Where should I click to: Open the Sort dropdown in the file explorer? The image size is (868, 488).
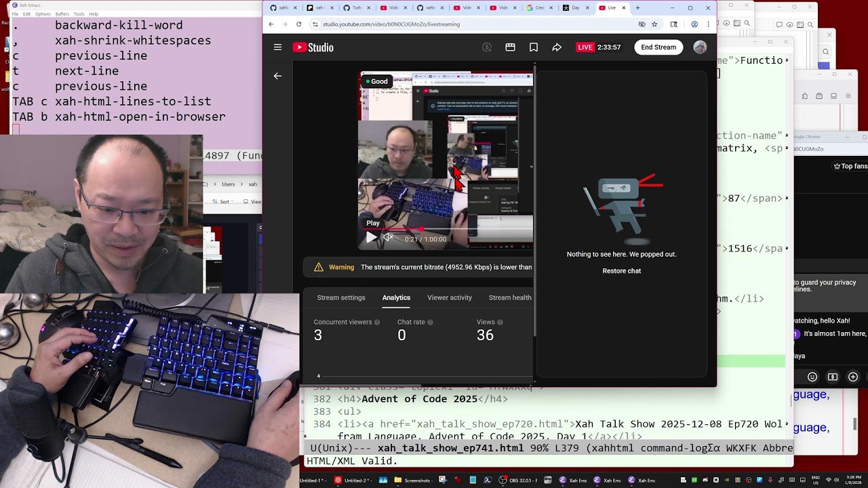click(x=224, y=201)
